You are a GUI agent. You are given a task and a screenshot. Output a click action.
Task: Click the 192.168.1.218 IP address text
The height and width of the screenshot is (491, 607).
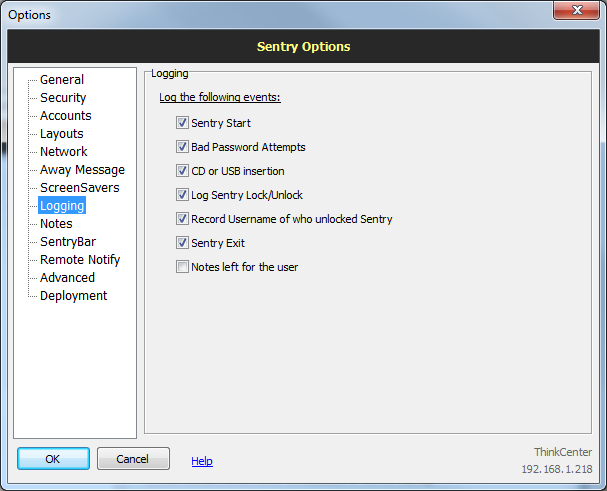click(557, 469)
